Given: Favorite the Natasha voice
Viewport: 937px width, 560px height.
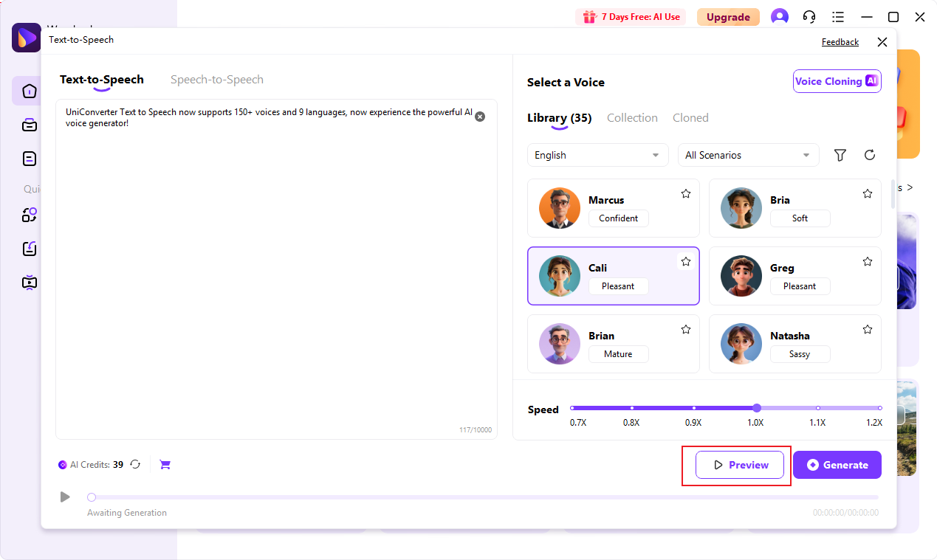Looking at the screenshot, I should click(x=868, y=330).
